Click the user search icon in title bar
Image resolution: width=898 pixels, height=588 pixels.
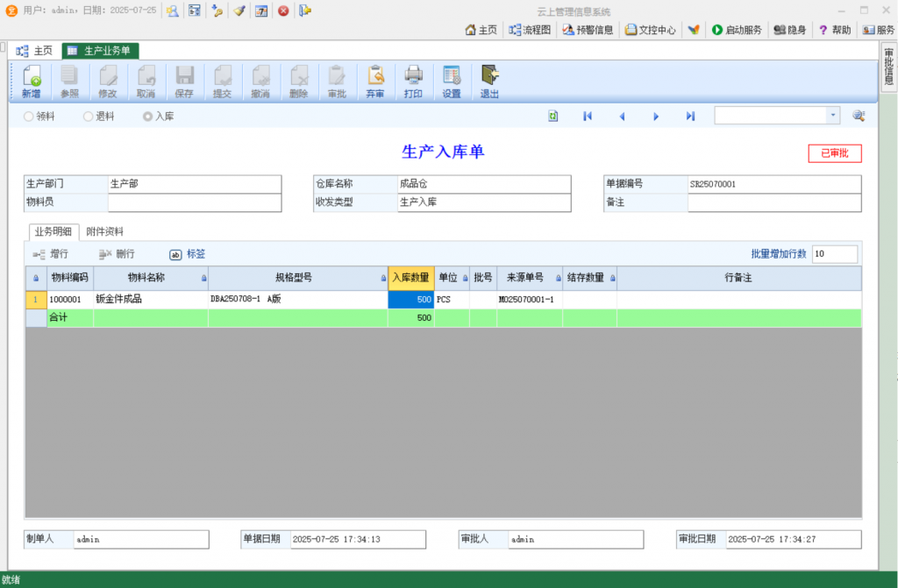[x=173, y=11]
